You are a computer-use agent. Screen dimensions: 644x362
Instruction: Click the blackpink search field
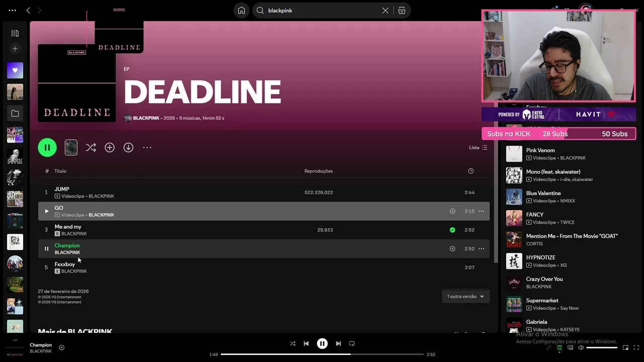(x=322, y=11)
